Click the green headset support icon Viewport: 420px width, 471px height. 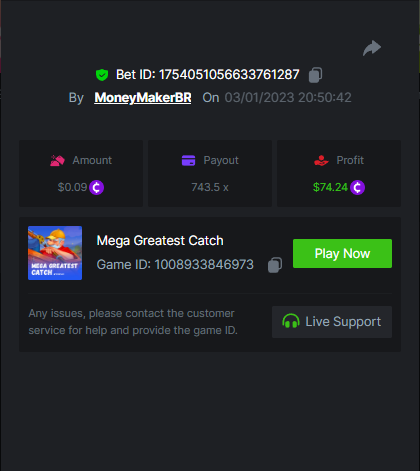tap(291, 321)
